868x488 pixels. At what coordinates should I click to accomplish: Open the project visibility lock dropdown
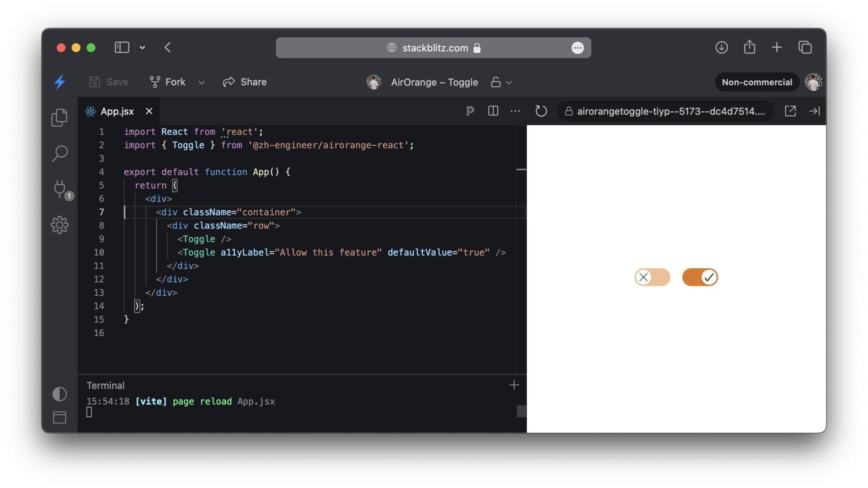click(501, 82)
